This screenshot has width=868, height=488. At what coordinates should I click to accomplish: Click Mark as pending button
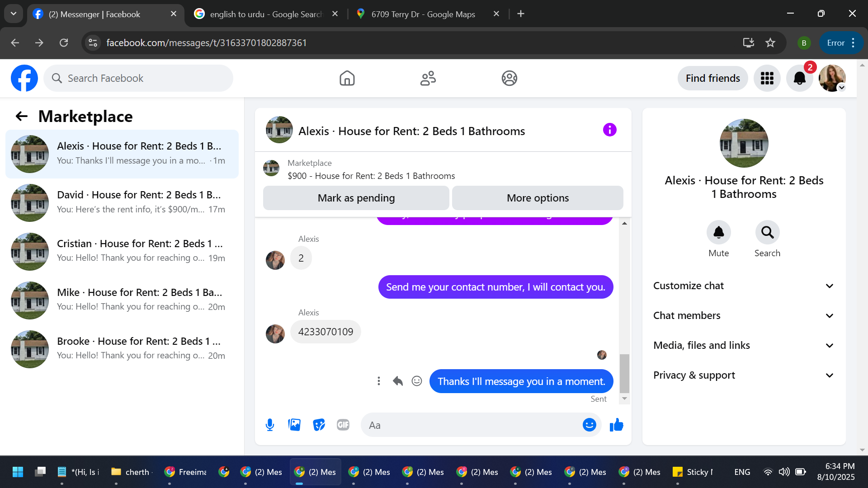[x=356, y=198]
